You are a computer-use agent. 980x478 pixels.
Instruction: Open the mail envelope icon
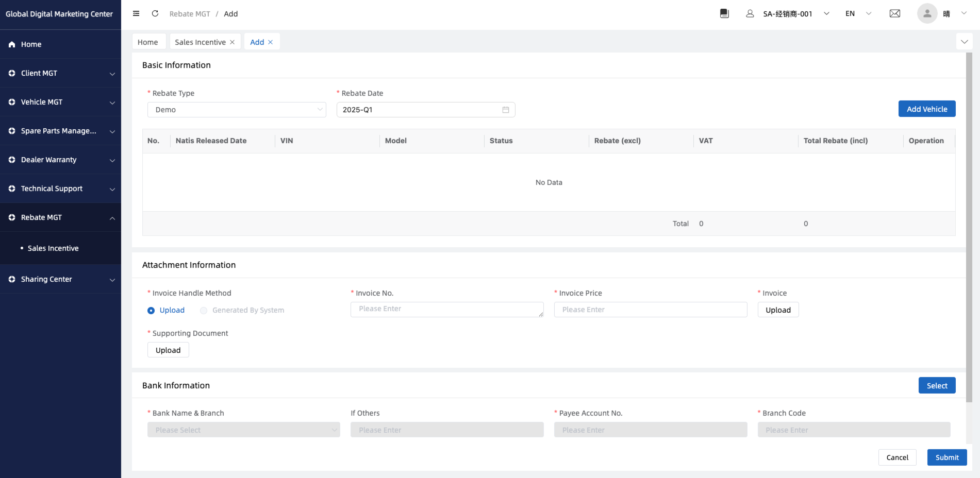coord(895,14)
